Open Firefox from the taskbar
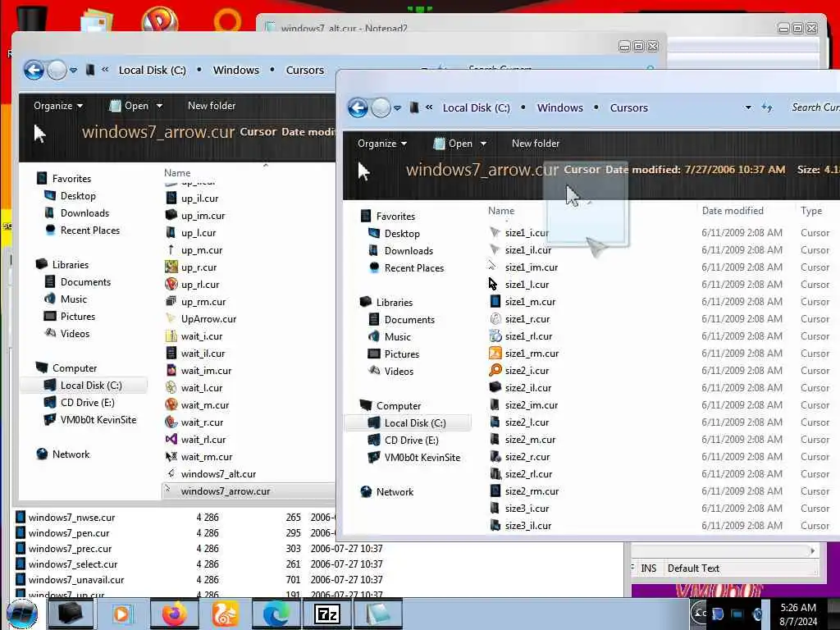840x630 pixels. pyautogui.click(x=174, y=614)
